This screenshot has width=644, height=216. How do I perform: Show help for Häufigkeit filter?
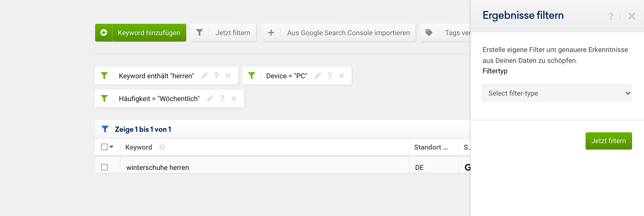click(x=222, y=99)
